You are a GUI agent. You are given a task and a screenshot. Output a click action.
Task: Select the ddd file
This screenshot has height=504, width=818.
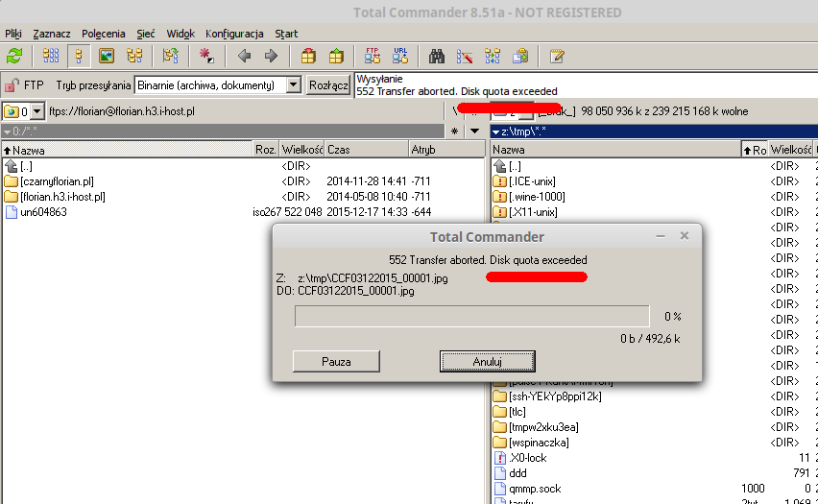(517, 473)
